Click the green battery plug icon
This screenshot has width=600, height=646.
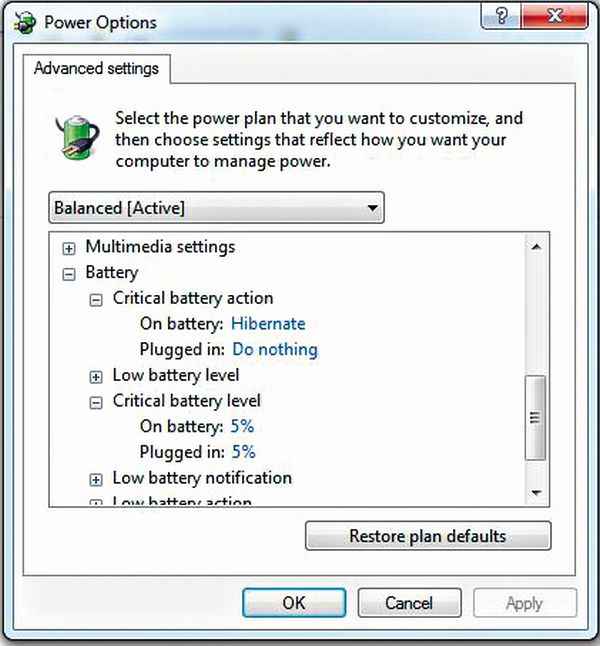tap(78, 138)
